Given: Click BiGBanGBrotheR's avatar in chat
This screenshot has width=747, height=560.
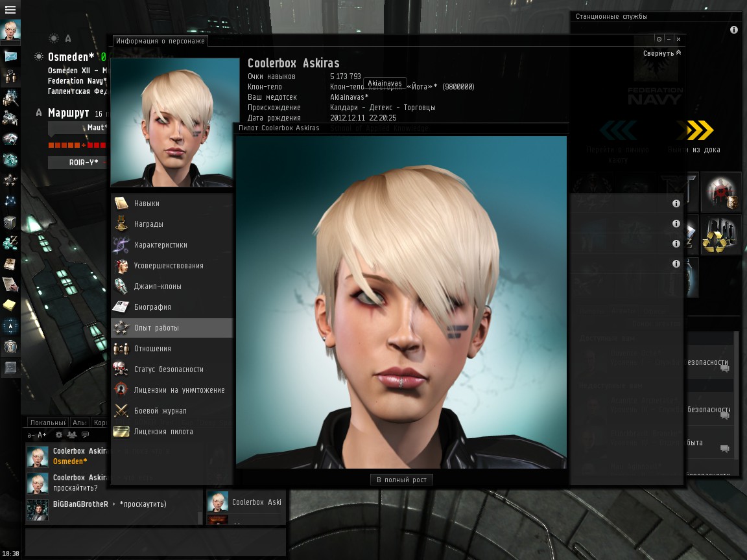Looking at the screenshot, I should [x=38, y=510].
